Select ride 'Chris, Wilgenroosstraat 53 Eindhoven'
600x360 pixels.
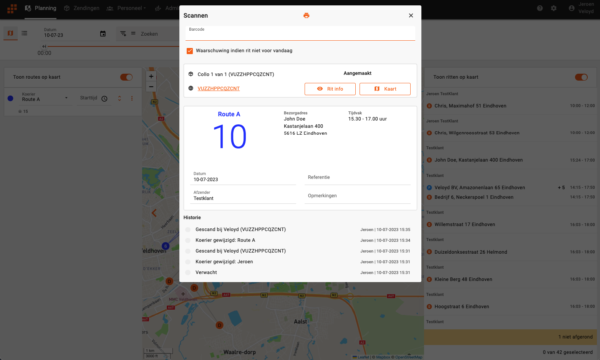click(511, 133)
